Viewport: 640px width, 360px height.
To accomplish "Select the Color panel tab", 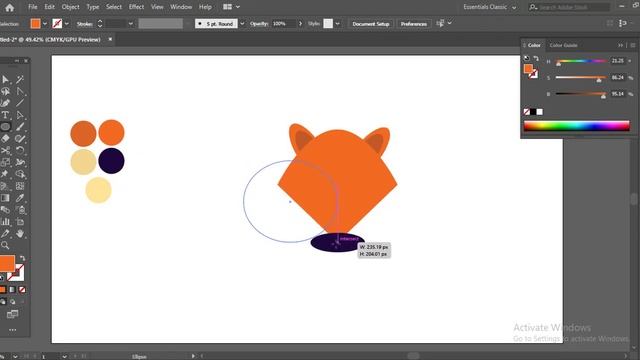I will point(534,45).
